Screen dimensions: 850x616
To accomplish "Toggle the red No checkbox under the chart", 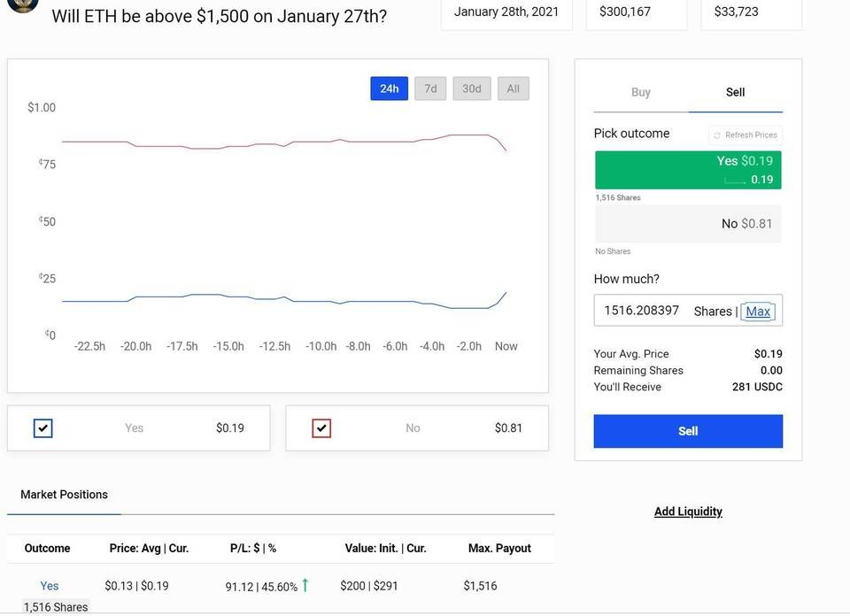I will click(x=321, y=428).
